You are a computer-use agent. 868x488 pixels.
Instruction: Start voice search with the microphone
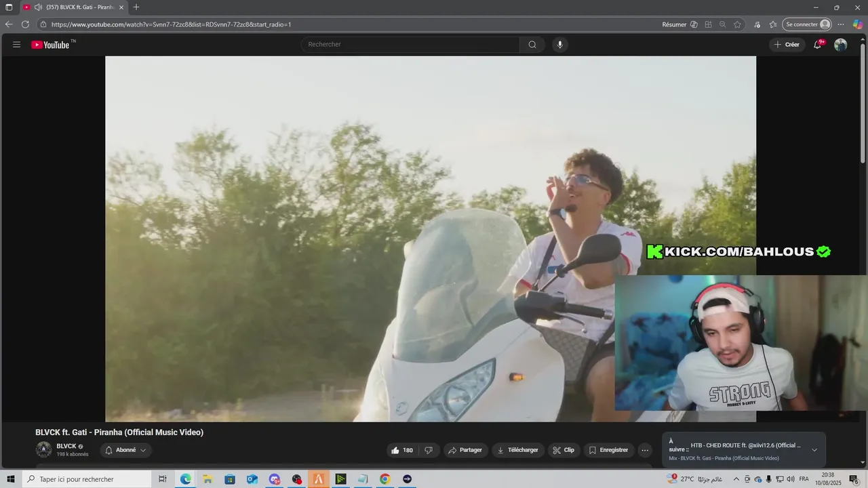559,45
